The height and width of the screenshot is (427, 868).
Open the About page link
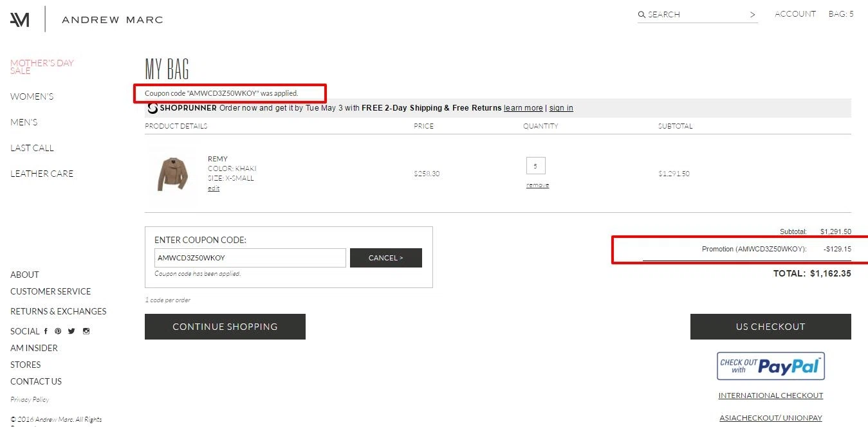(24, 275)
